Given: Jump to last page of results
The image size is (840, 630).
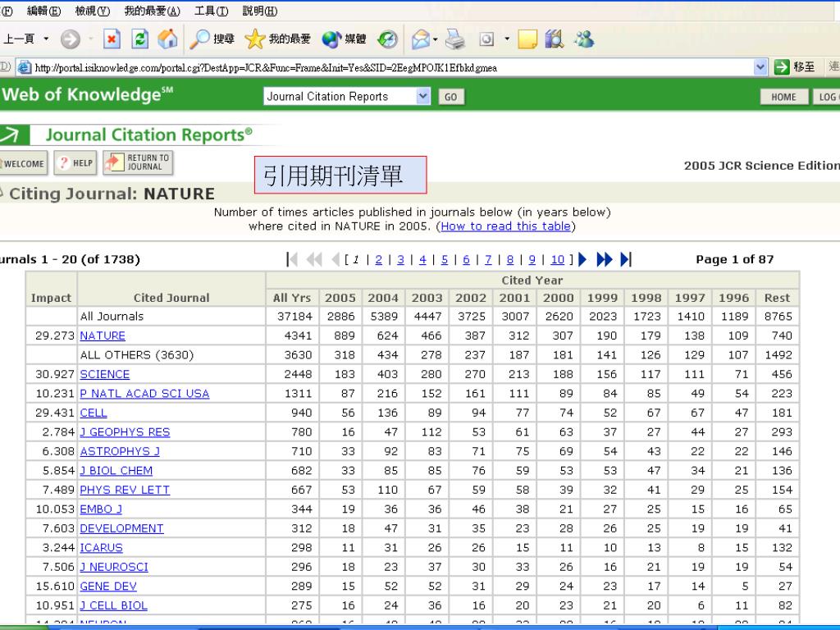Looking at the screenshot, I should click(626, 259).
